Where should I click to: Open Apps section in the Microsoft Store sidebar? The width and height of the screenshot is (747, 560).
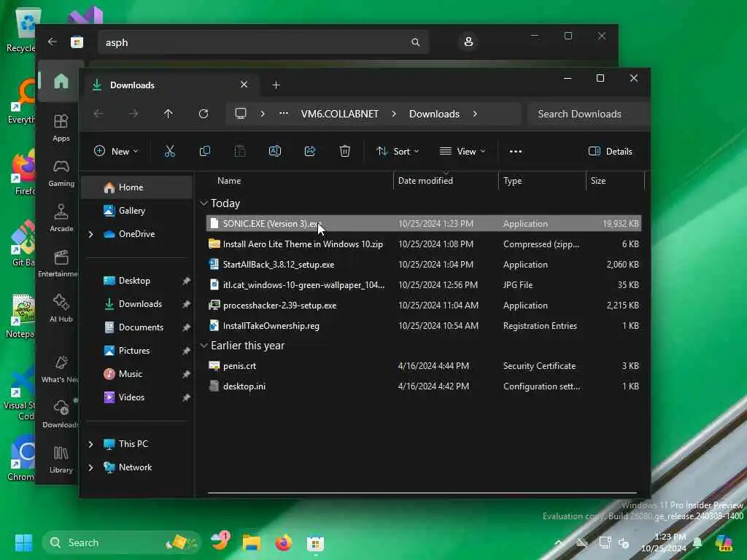point(61,128)
